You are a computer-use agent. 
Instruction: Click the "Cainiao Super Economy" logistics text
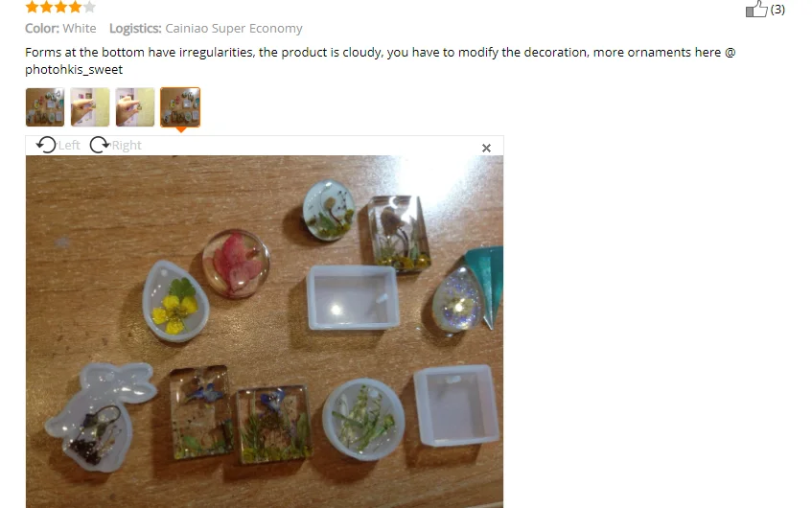(234, 29)
